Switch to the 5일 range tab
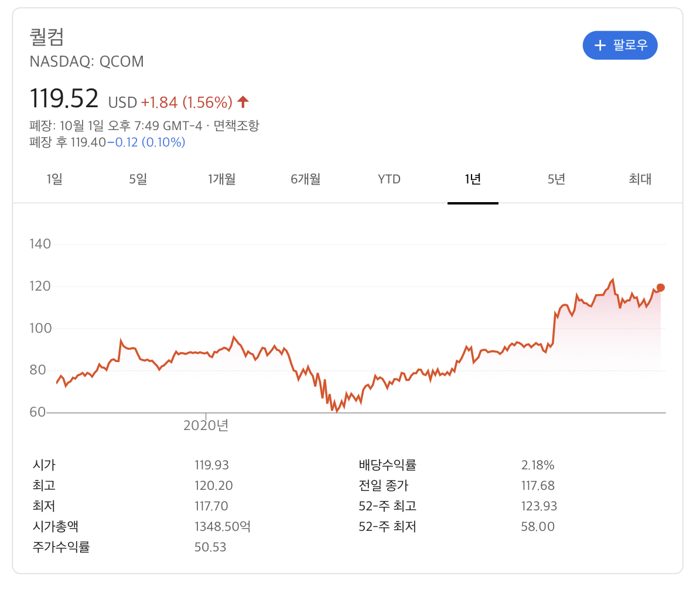The height and width of the screenshot is (590, 700). (x=138, y=179)
